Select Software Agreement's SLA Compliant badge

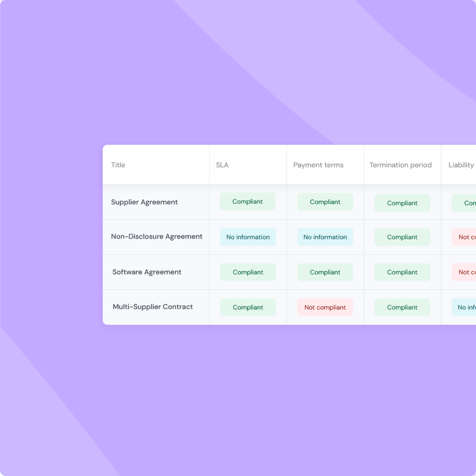(x=248, y=272)
